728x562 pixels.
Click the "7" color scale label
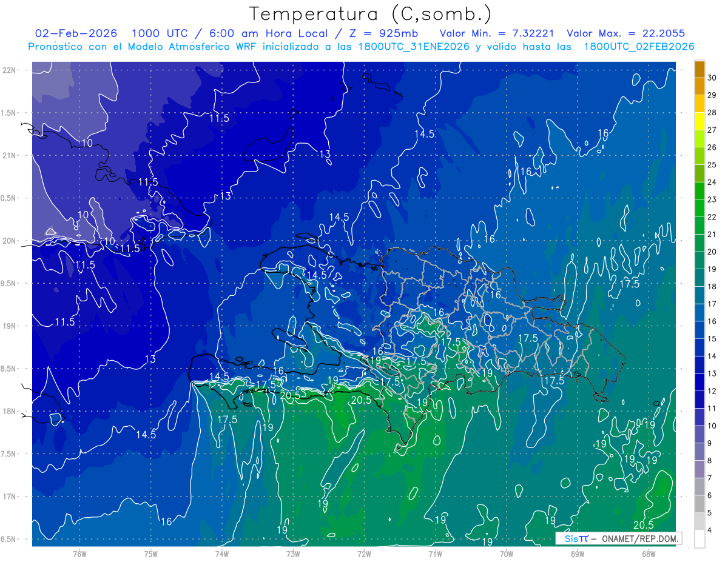(x=710, y=478)
